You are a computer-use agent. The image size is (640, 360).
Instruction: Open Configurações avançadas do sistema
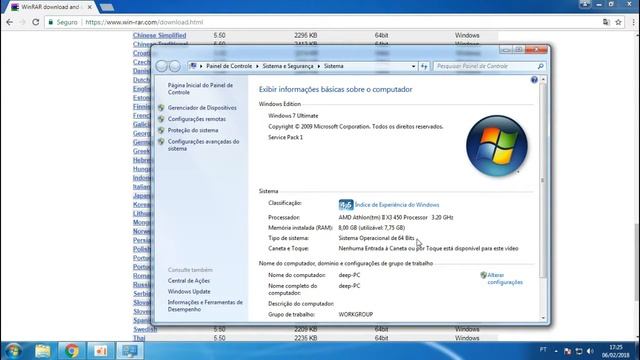tap(203, 145)
